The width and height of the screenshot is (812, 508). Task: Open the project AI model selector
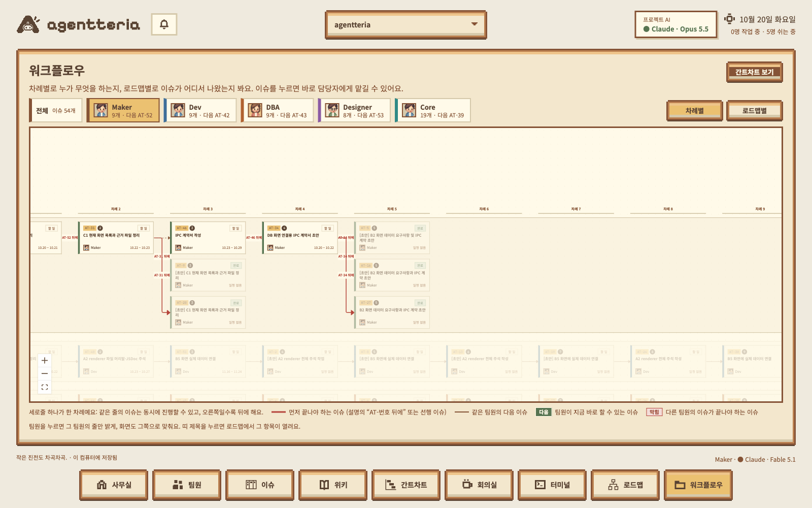tap(675, 24)
